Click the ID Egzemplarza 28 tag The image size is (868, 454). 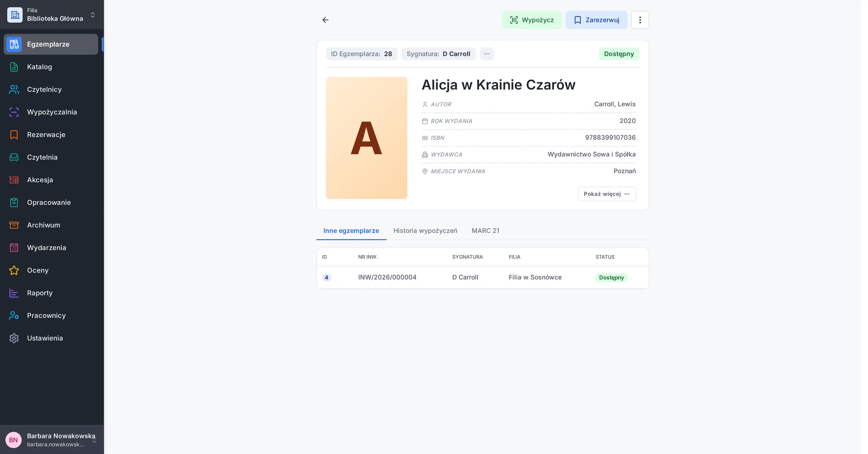(x=361, y=54)
